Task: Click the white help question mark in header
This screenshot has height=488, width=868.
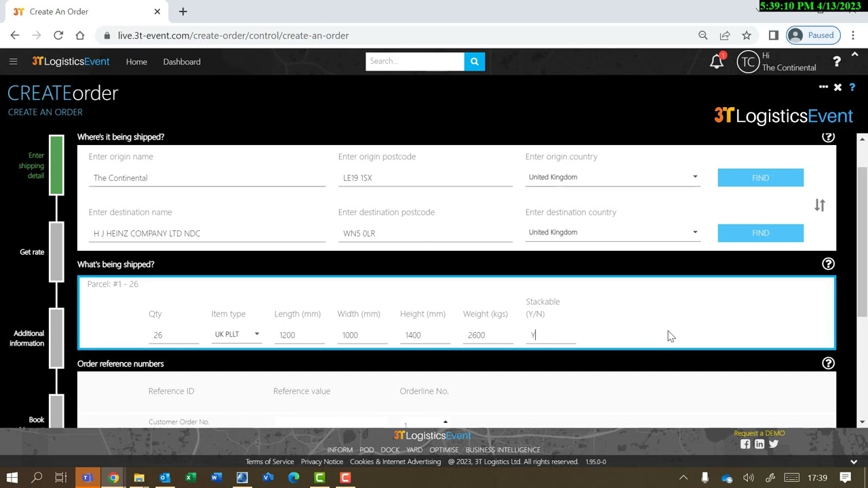Action: 837,62
